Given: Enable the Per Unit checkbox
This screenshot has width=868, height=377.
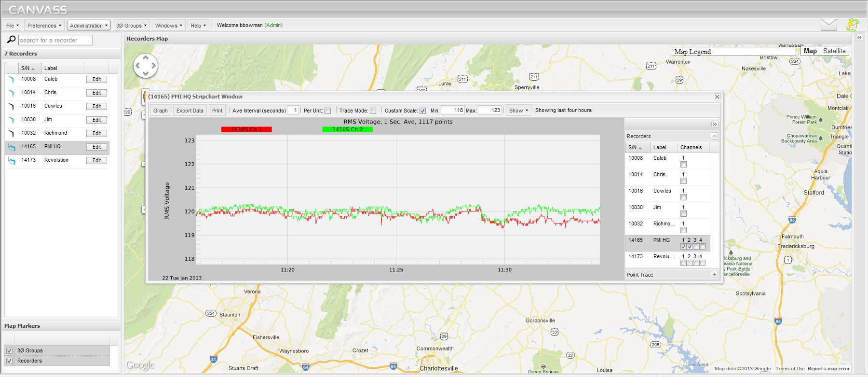Looking at the screenshot, I should [x=328, y=111].
